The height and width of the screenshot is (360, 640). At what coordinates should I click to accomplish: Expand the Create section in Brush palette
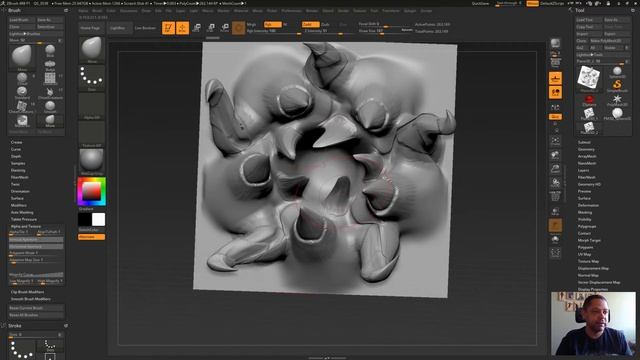coord(16,142)
